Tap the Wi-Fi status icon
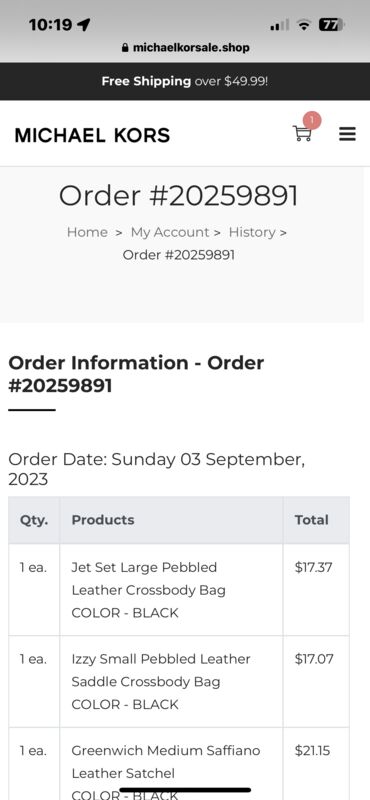The width and height of the screenshot is (370, 800). [x=304, y=24]
